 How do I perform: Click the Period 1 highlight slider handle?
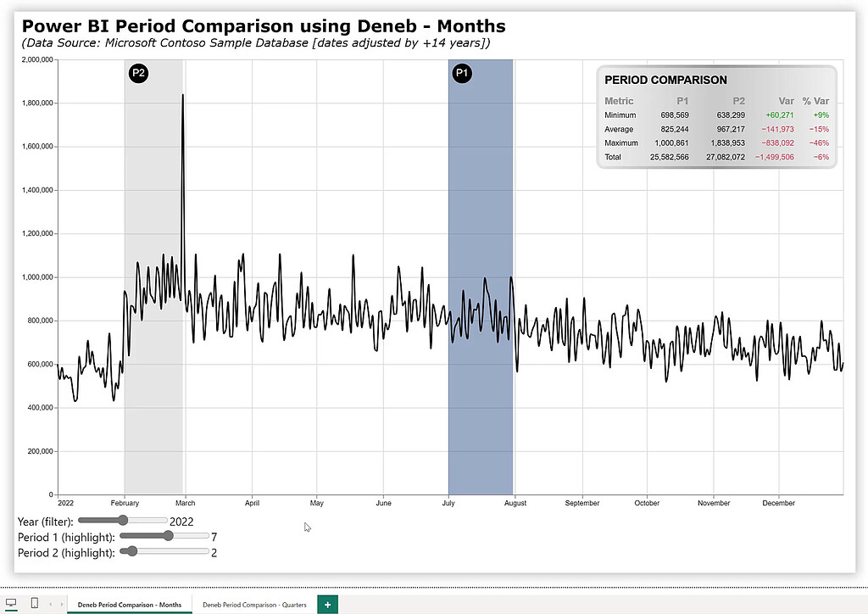tap(167, 536)
